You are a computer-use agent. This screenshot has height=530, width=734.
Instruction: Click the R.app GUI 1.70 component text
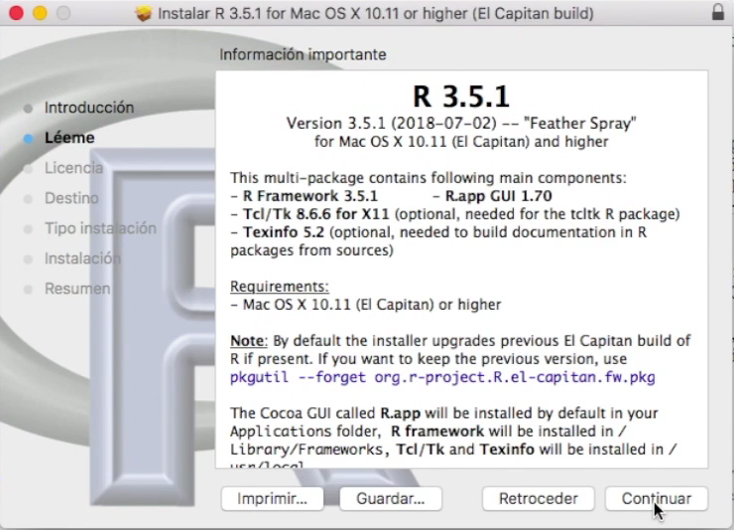point(499,196)
